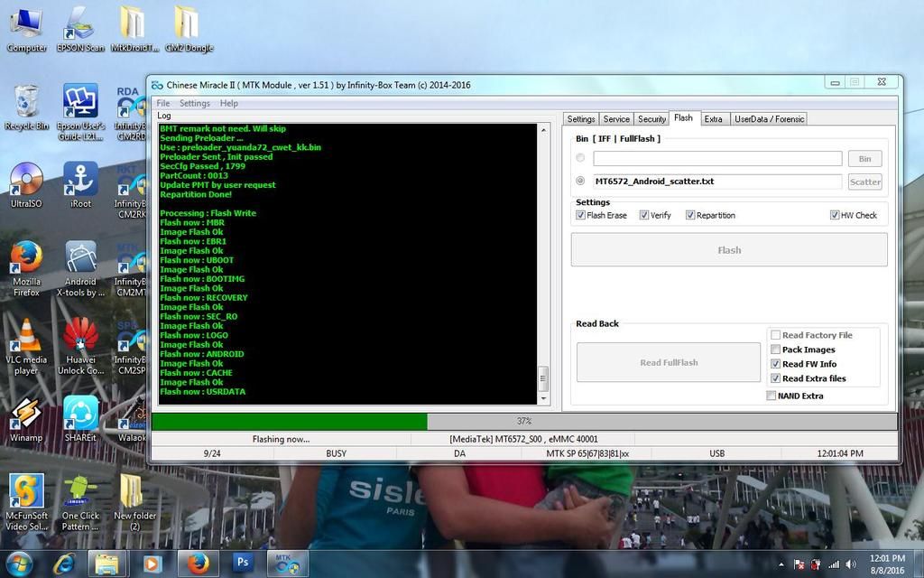The height and width of the screenshot is (578, 924).
Task: Toggle the Flash Erase checkbox
Action: [580, 215]
